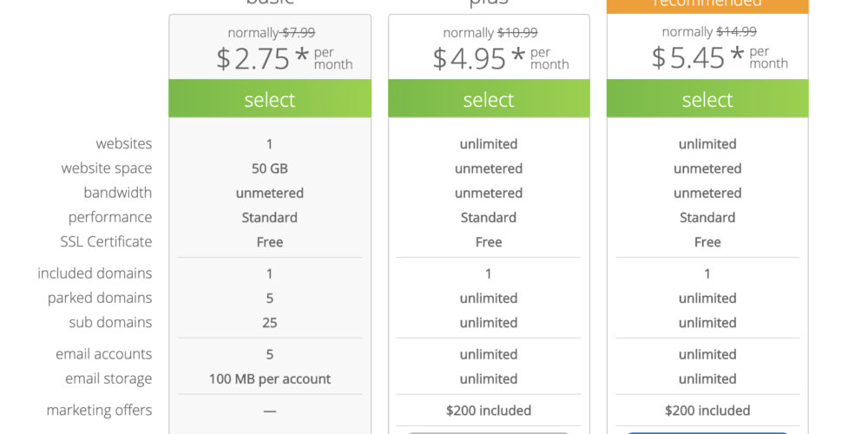Click $200 included in the plus column
868x434 pixels.
(489, 411)
